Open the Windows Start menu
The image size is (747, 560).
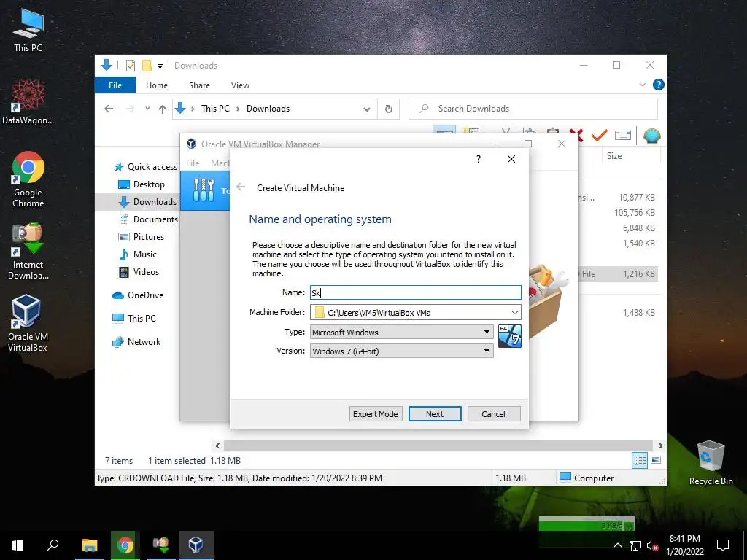pos(18,545)
